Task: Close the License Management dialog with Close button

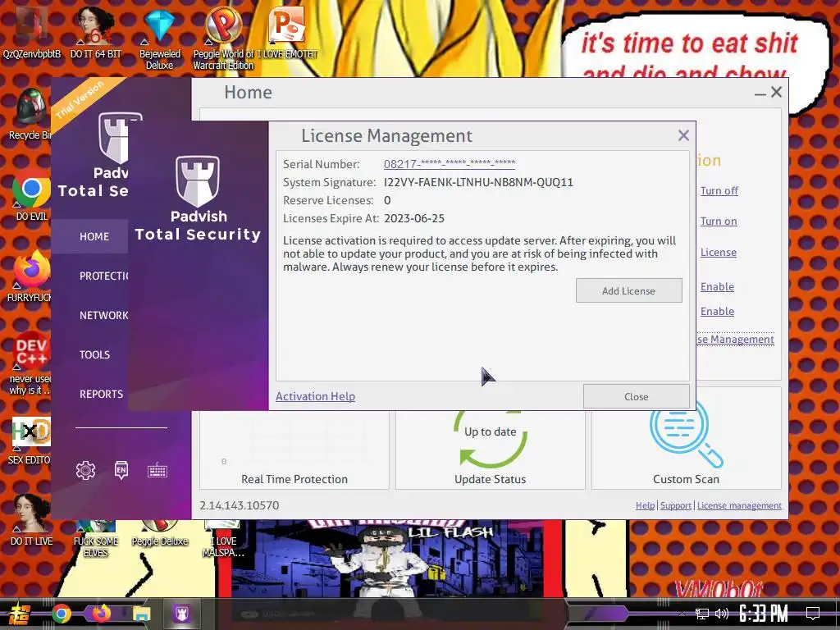Action: [x=636, y=396]
